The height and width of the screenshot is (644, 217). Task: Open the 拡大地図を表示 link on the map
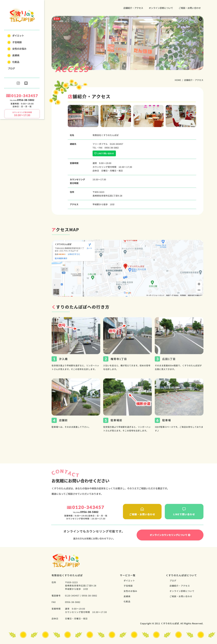(61, 259)
